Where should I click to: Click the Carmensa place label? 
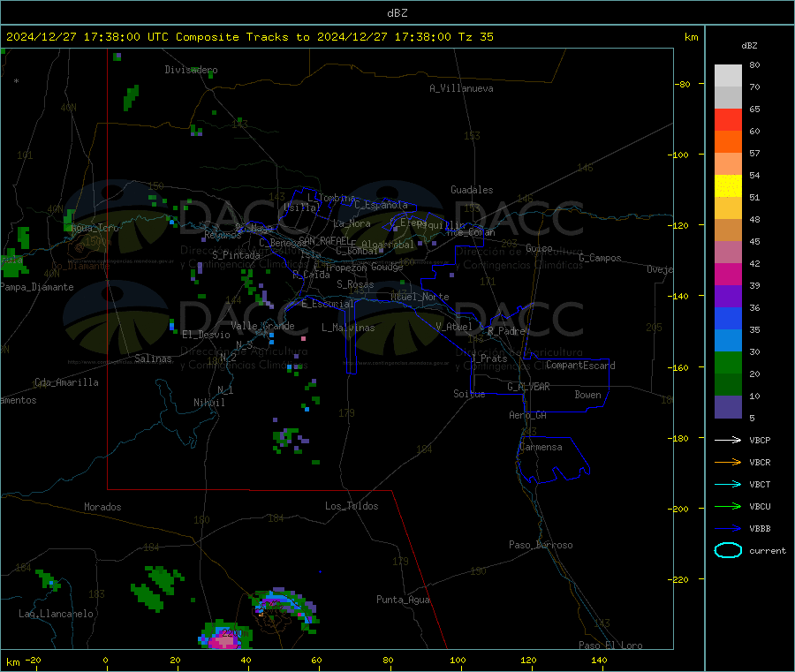click(541, 447)
